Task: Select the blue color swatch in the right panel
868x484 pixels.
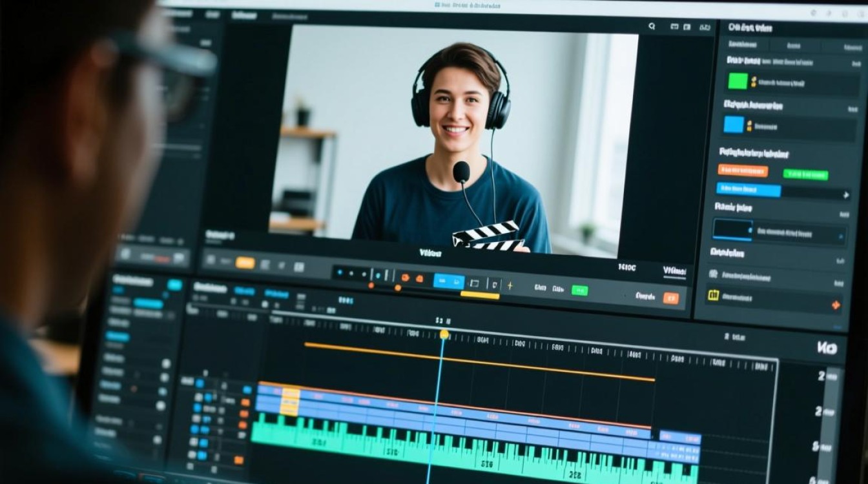Action: coord(734,125)
